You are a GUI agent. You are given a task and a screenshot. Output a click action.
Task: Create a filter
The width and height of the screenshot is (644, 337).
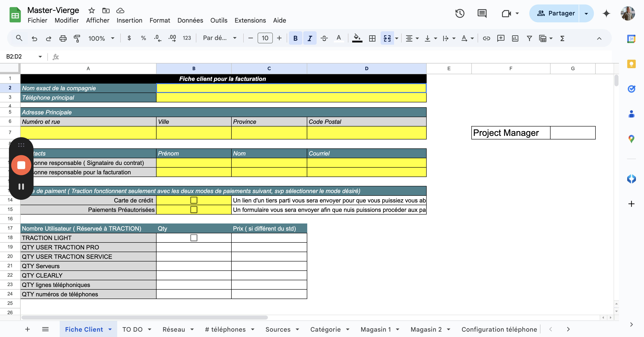tap(529, 38)
